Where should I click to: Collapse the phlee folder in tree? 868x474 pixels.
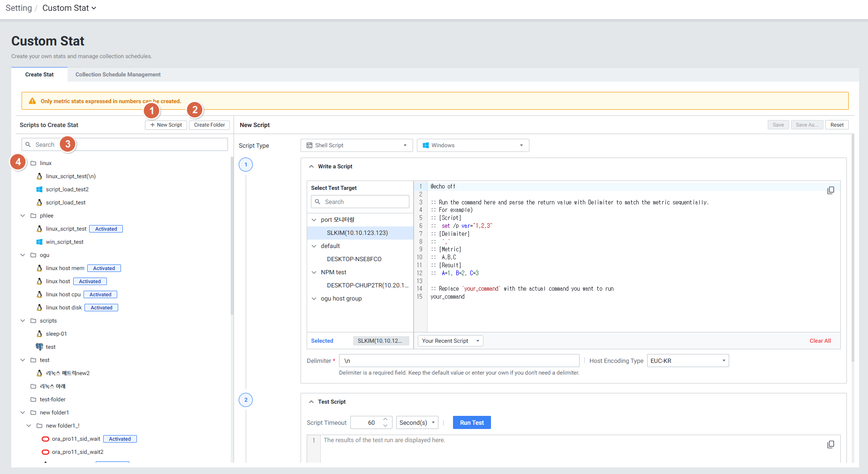coord(23,216)
